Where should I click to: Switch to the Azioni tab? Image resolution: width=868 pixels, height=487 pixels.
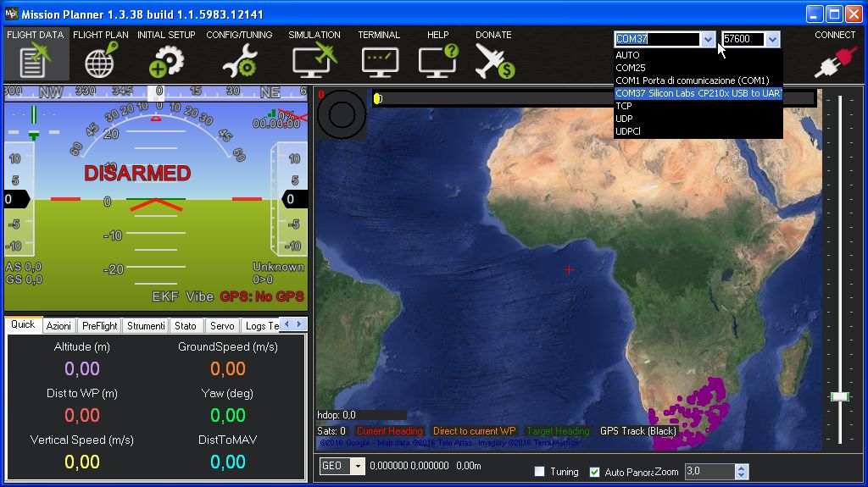coord(58,326)
